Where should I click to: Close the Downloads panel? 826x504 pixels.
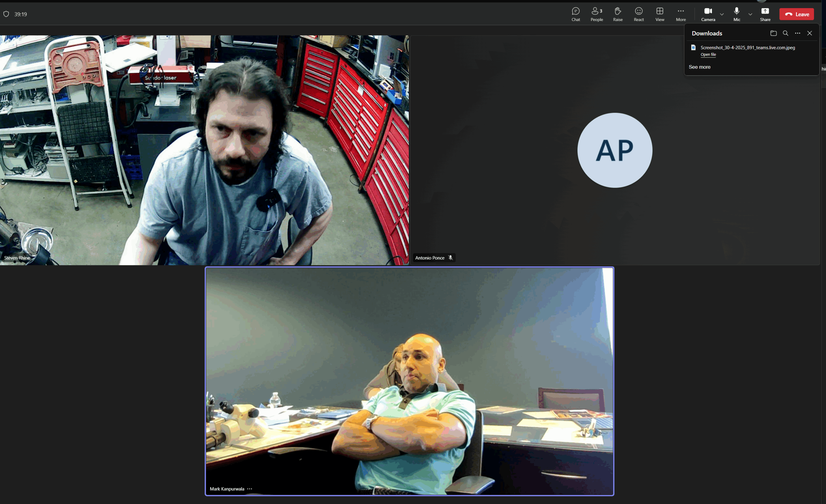point(810,33)
